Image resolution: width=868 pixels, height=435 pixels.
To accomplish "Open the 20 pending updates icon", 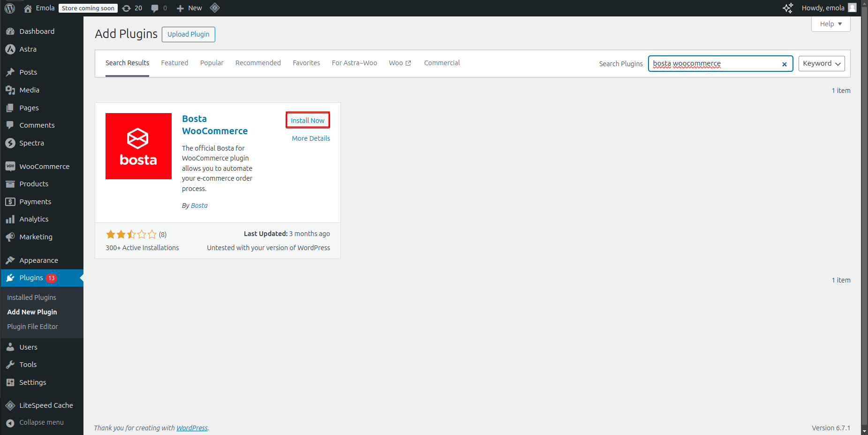I will click(x=127, y=8).
